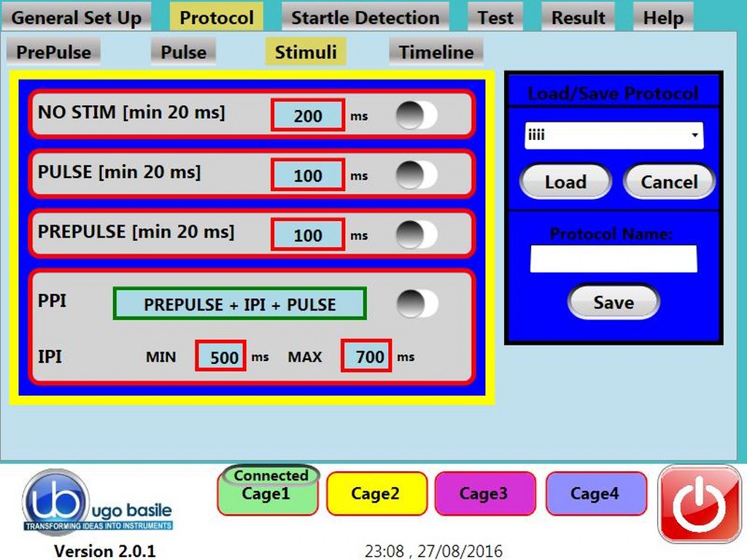This screenshot has width=747, height=560.
Task: Click the Cancel button
Action: click(x=669, y=182)
